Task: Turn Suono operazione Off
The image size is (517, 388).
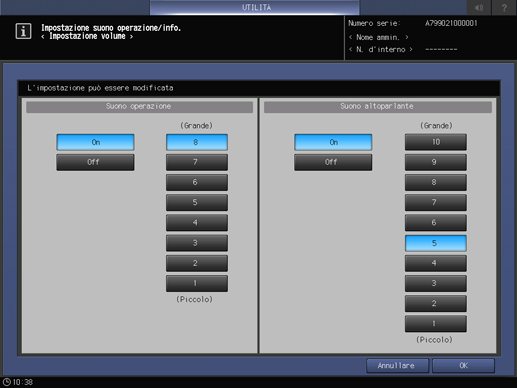Action: [95, 162]
